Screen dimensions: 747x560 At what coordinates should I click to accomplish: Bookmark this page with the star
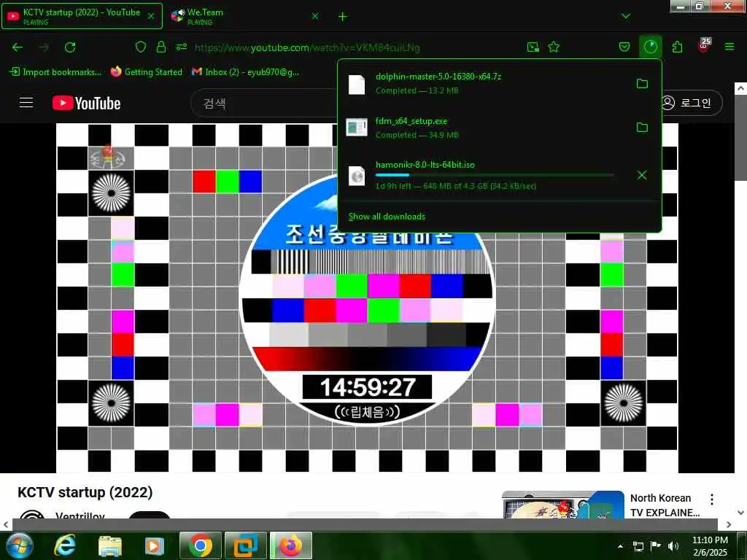[554, 47]
